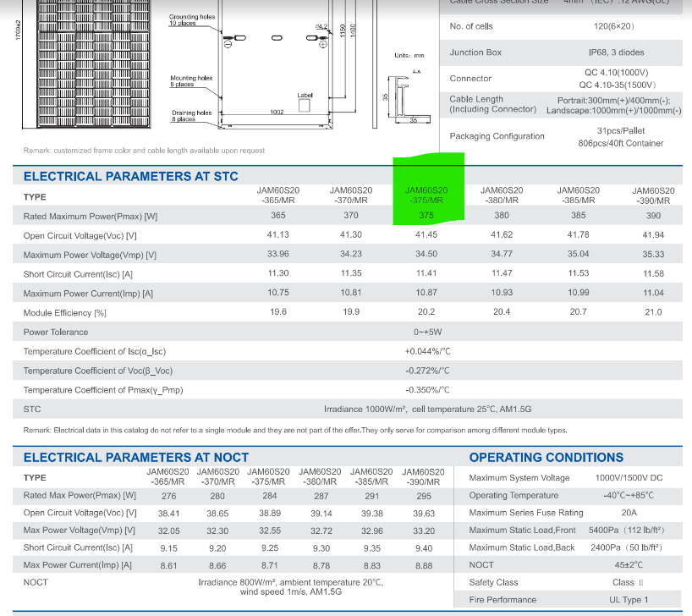Select the 'Draining holes 8 places' callout
692x616 pixels.
click(191, 116)
